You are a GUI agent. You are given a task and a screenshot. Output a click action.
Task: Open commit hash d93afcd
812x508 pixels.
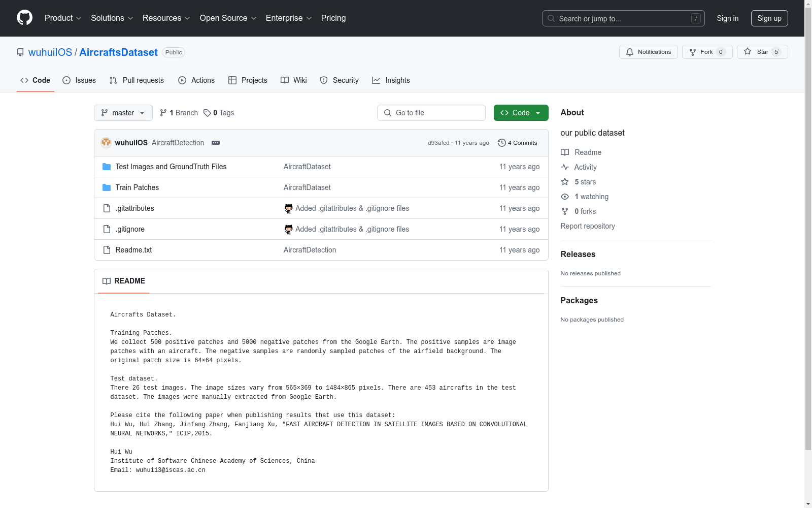(x=438, y=143)
